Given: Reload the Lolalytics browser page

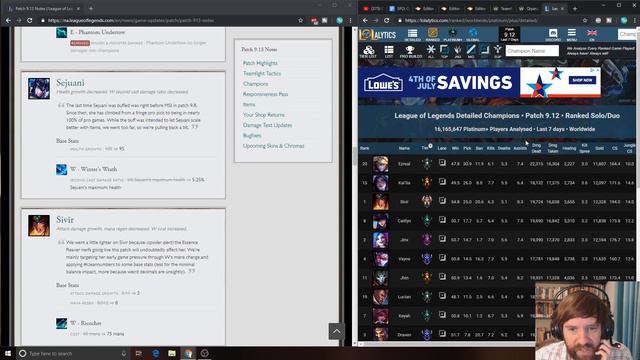Looking at the screenshot, I should coord(387,20).
